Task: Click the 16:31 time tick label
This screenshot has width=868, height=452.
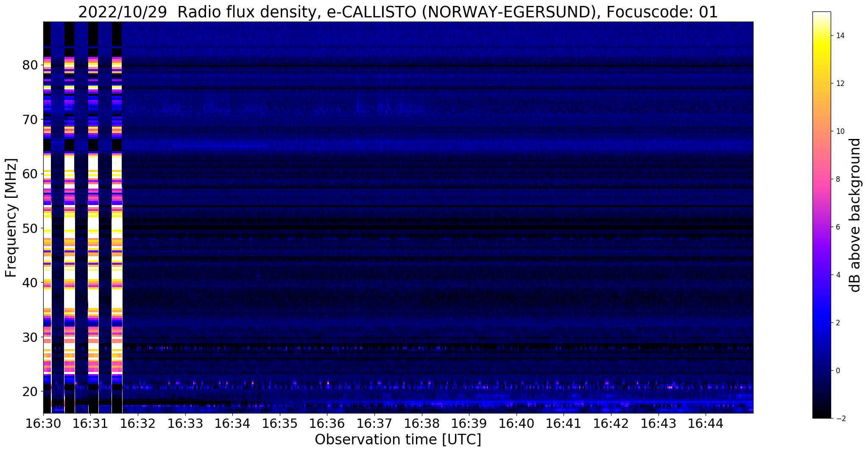Action: coord(90,423)
